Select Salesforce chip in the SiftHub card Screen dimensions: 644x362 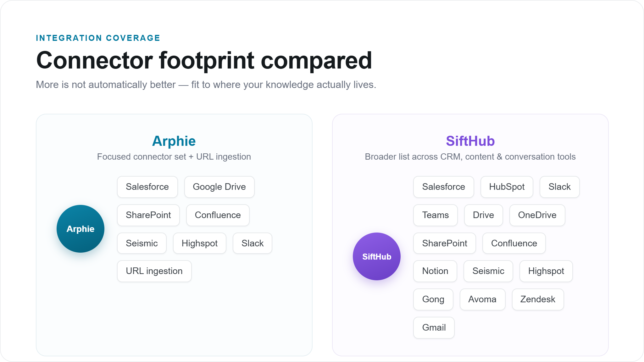click(443, 187)
